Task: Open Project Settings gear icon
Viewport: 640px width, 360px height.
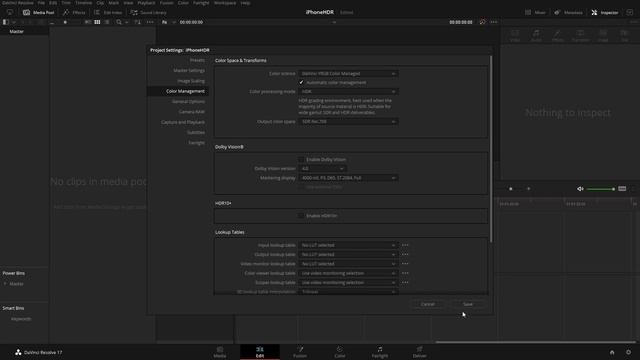Action: tap(629, 352)
